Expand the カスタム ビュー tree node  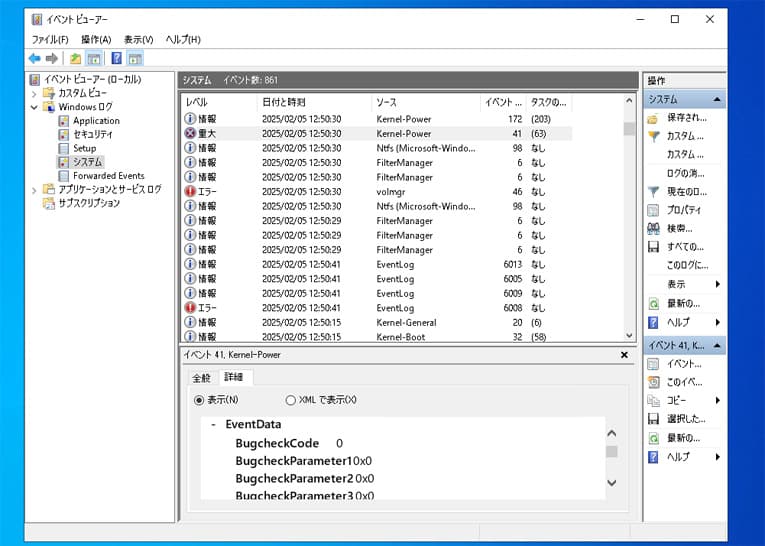(34, 93)
